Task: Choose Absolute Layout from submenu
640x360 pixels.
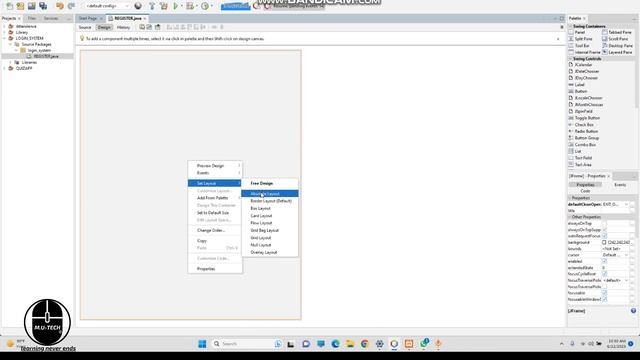Action: coord(270,194)
